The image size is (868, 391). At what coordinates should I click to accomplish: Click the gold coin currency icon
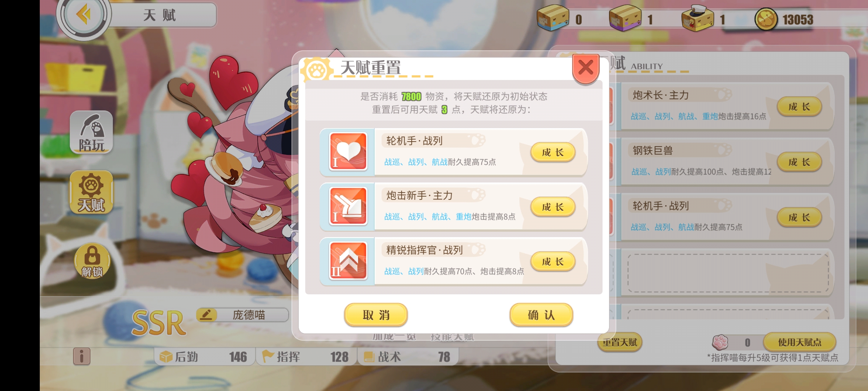[766, 19]
